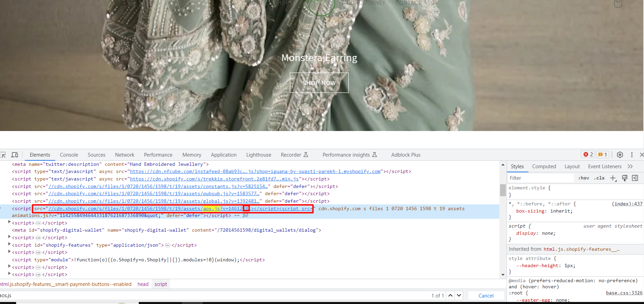Open the Memory tab

point(192,155)
